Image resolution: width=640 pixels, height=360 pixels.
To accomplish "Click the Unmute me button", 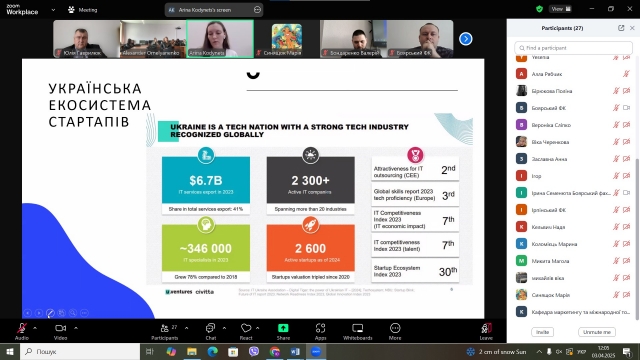I will [597, 332].
